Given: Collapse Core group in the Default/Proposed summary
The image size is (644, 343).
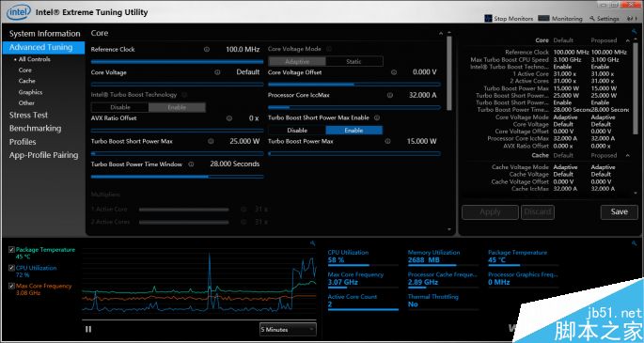Looking at the screenshot, I should pyautogui.click(x=628, y=40).
